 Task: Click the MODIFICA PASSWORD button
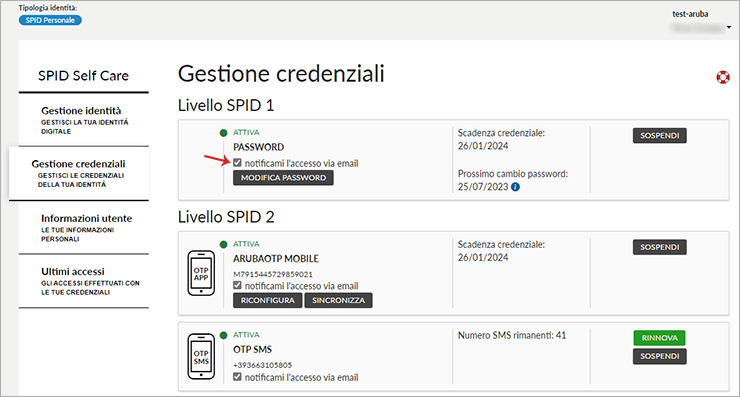[283, 178]
